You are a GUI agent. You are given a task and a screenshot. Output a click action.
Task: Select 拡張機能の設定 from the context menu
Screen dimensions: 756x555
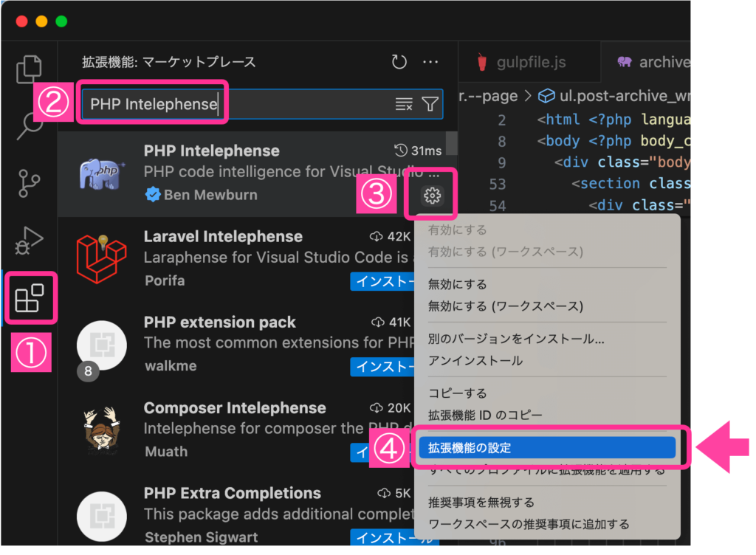coord(548,447)
